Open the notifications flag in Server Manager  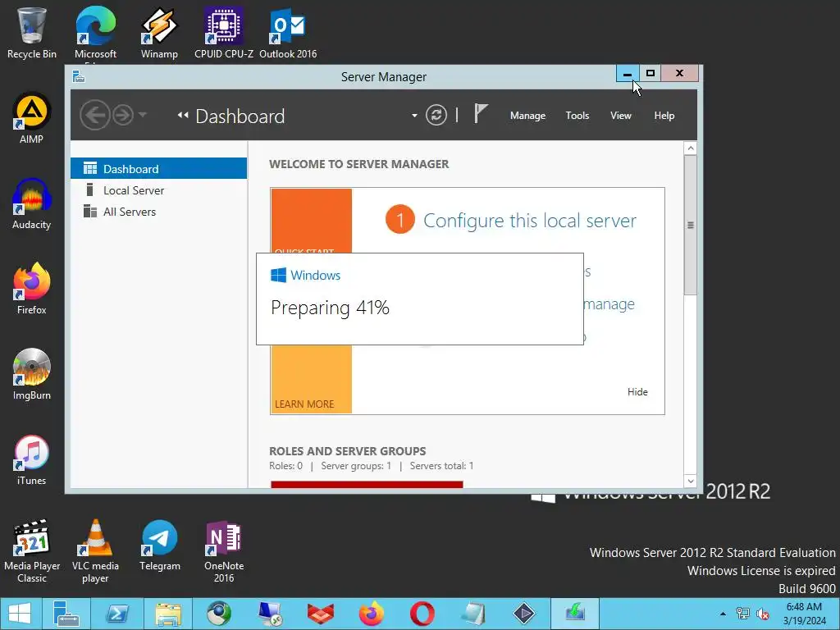click(x=481, y=113)
